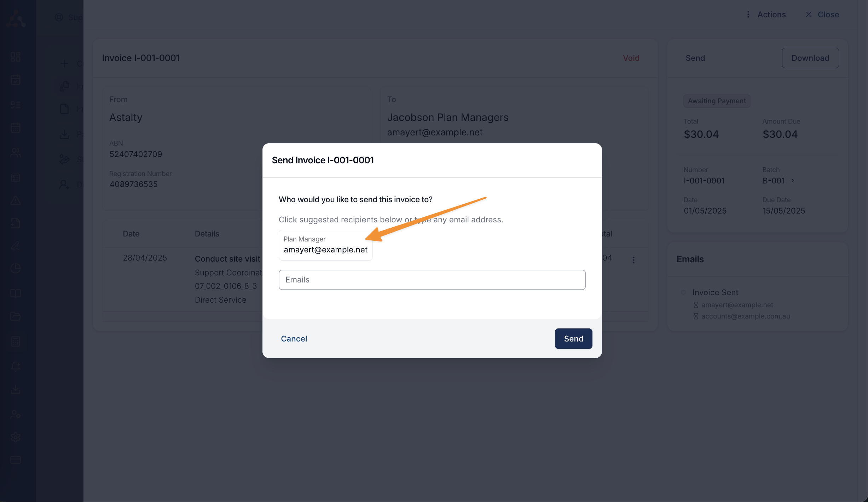Open the invoice line item options menu

pyautogui.click(x=633, y=260)
